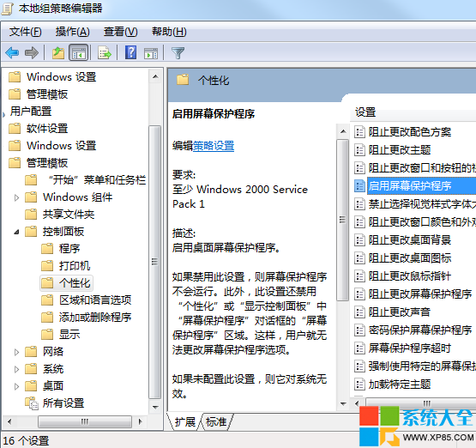Toggle show/hide action pane icon

click(x=151, y=53)
